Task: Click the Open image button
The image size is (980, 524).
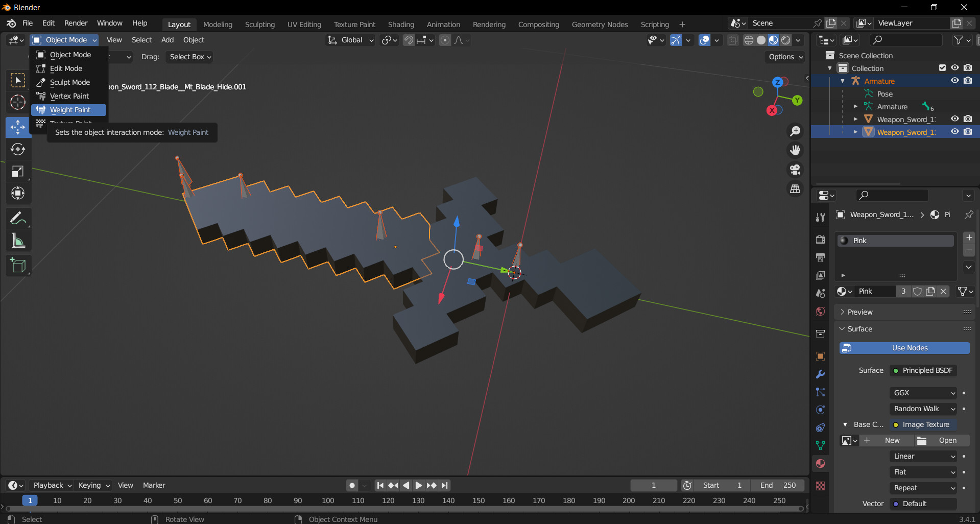Action: click(942, 440)
